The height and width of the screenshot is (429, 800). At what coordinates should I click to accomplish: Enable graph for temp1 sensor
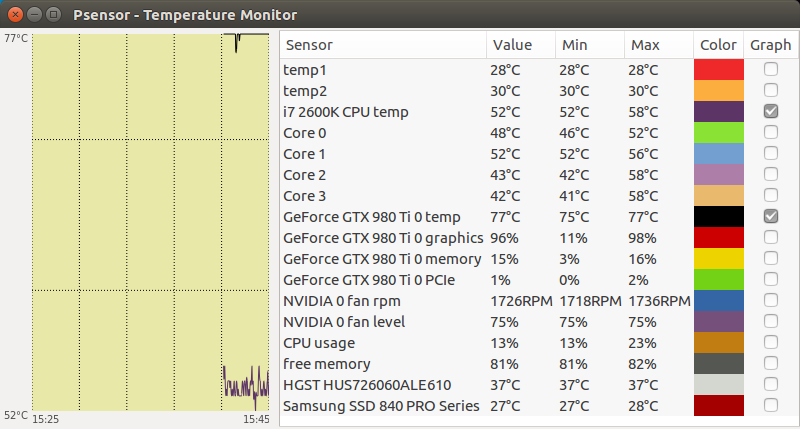(x=770, y=69)
